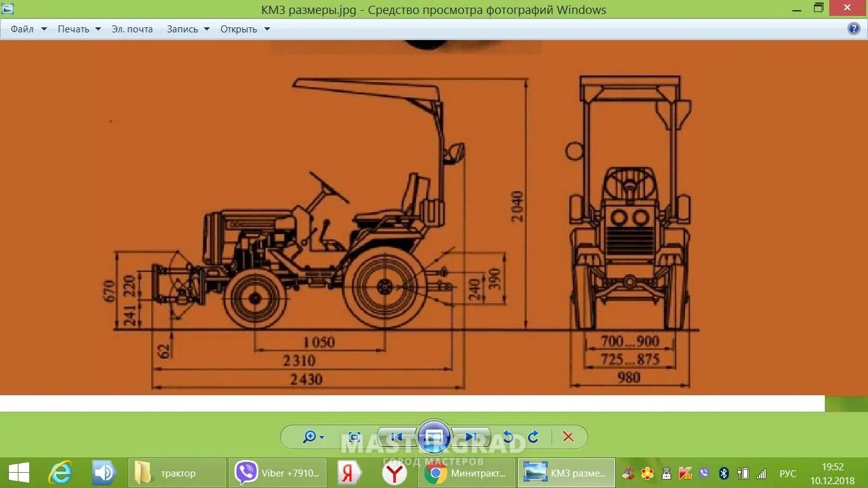Check battery power tray icon
Image resolution: width=868 pixels, height=488 pixels.
(x=742, y=473)
